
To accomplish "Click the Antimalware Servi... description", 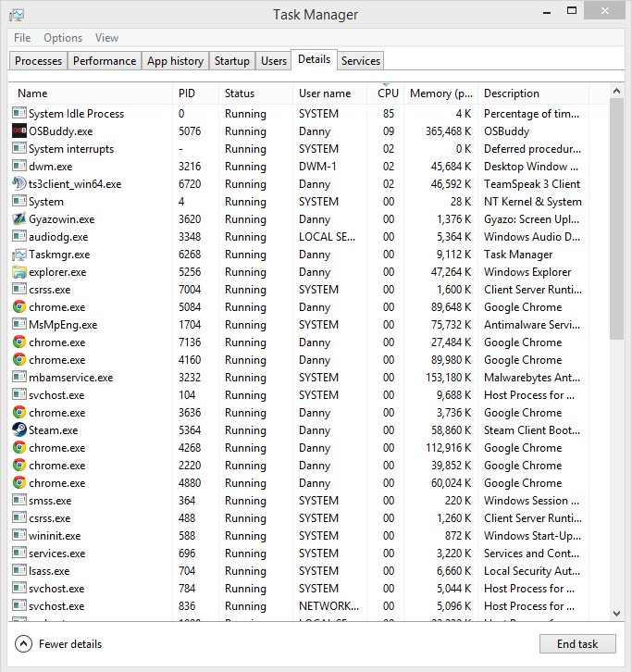I will (532, 324).
